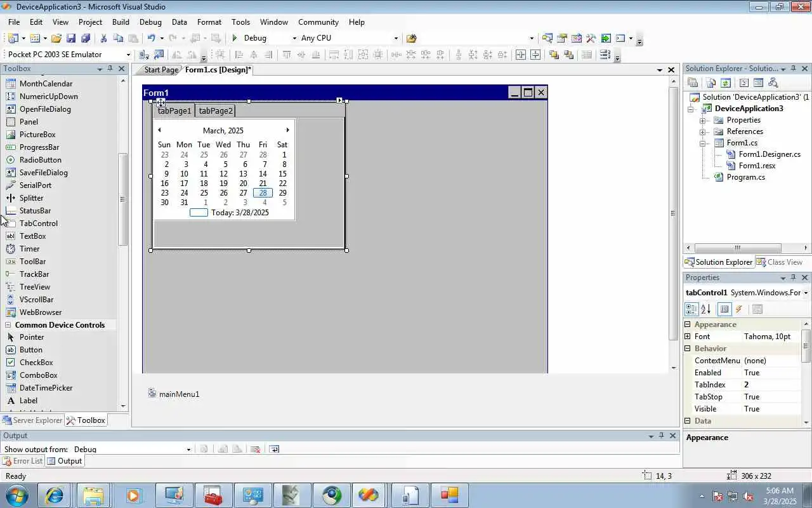Screen dimensions: 812x508
Task: Open the Any CPU platform dropdown
Action: (396, 38)
